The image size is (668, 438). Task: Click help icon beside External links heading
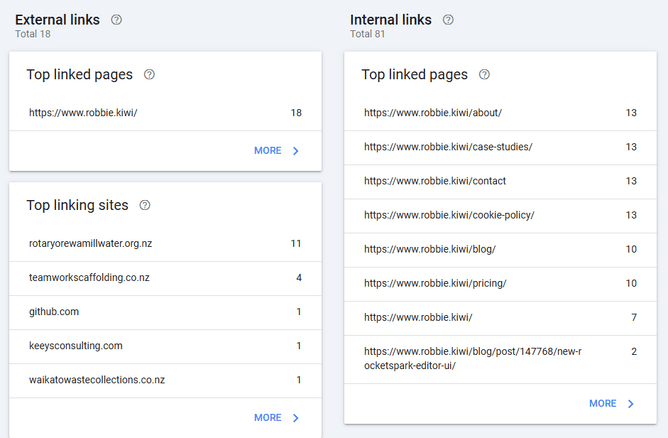point(117,20)
